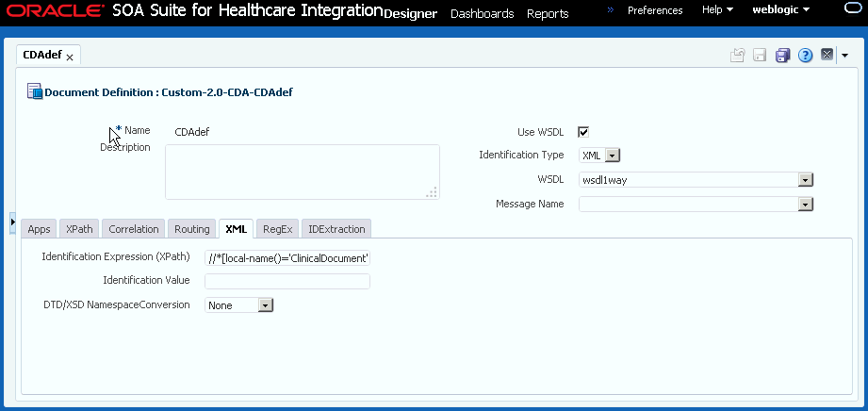Open the WSDL wsdl1way dropdown
This screenshot has width=868, height=411.
click(806, 180)
